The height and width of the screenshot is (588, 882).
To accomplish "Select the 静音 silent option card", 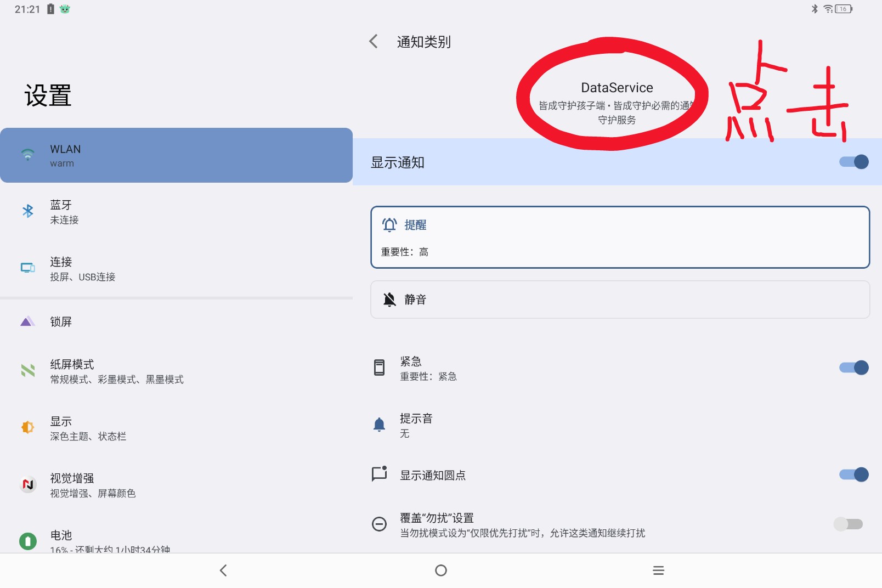I will (620, 299).
